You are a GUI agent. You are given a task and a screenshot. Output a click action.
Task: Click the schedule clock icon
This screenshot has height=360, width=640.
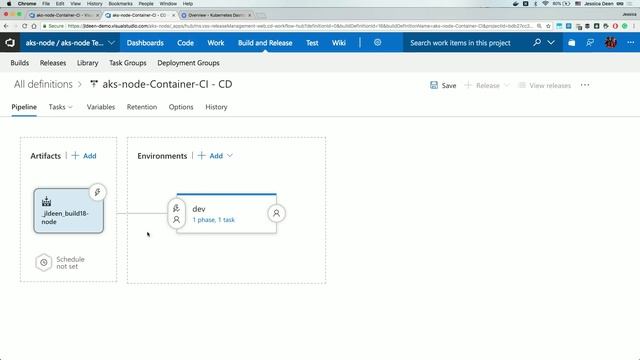[44, 262]
